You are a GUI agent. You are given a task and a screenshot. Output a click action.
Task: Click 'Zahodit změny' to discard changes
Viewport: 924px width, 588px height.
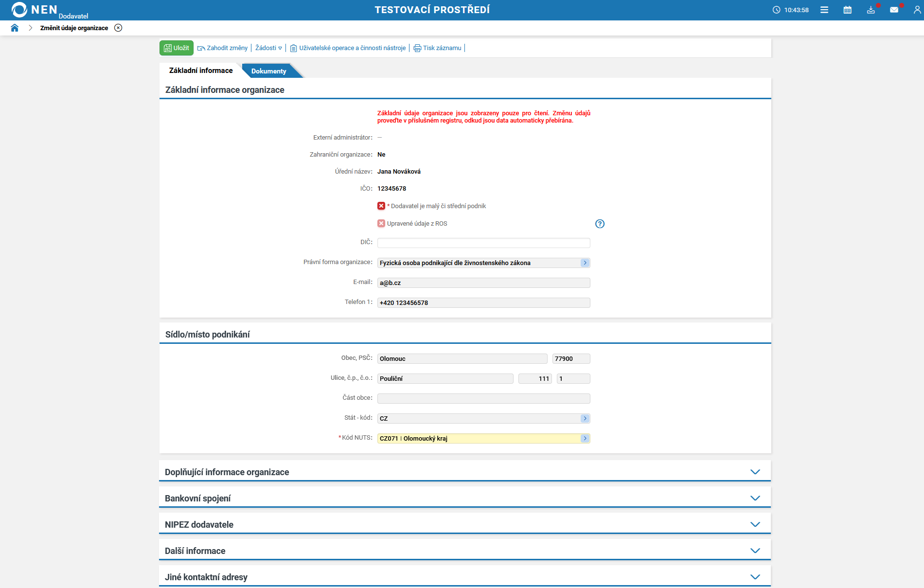pyautogui.click(x=223, y=48)
